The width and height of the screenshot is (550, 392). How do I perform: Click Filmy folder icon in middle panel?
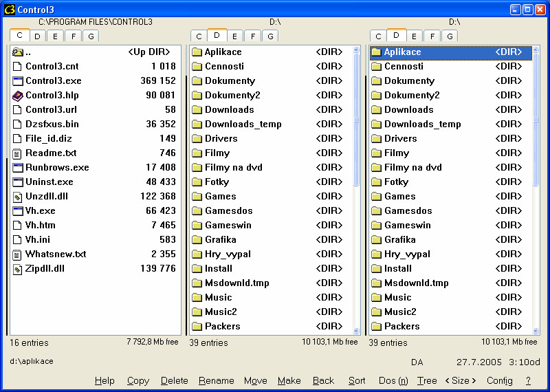(x=197, y=153)
